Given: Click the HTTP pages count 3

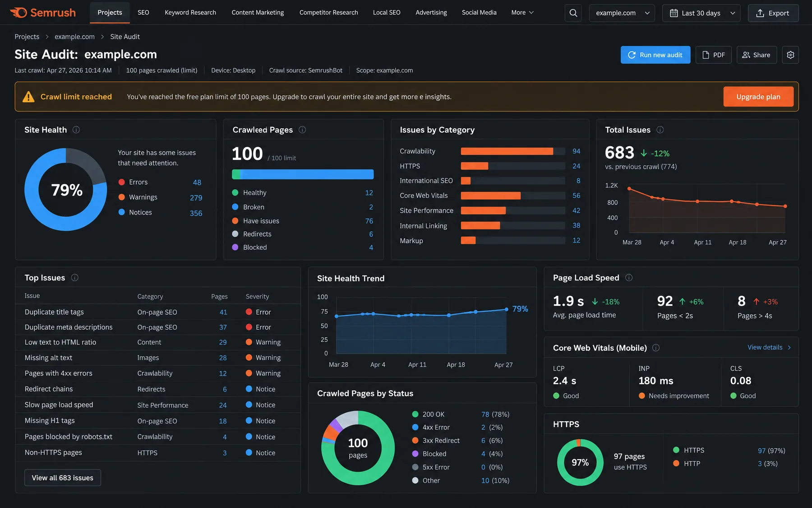Looking at the screenshot, I should coord(760,464).
